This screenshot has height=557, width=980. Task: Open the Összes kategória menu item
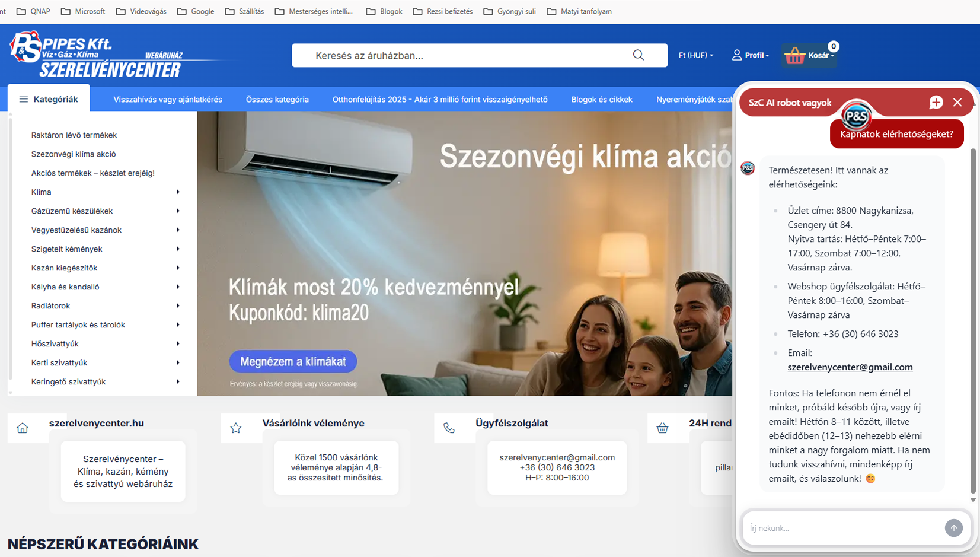pos(277,100)
